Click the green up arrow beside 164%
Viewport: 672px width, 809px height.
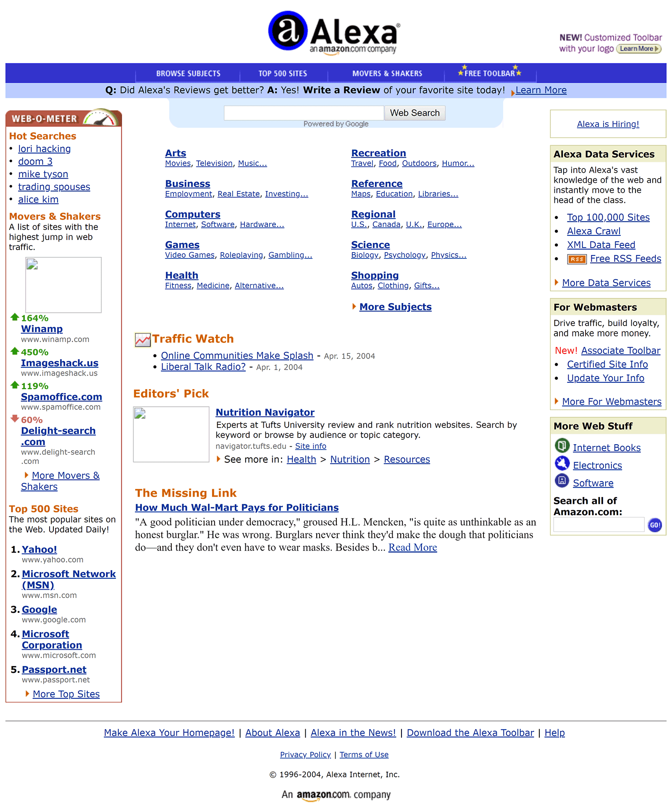(x=15, y=317)
